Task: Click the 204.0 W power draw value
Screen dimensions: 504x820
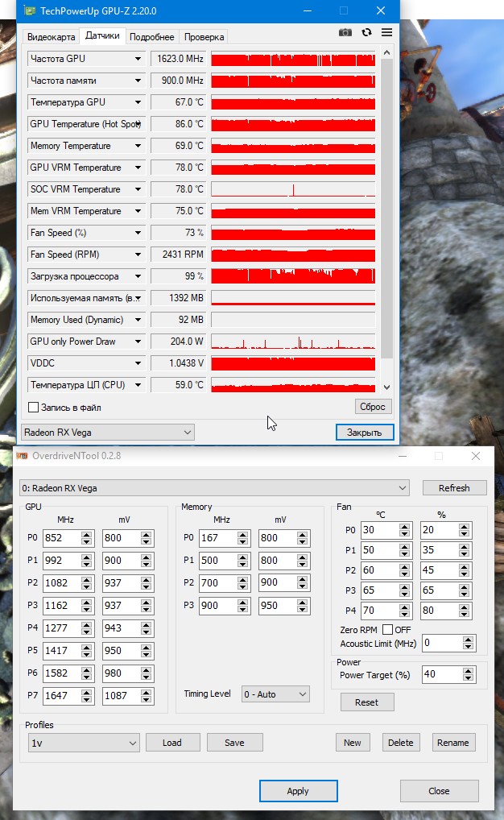Action: (x=180, y=342)
